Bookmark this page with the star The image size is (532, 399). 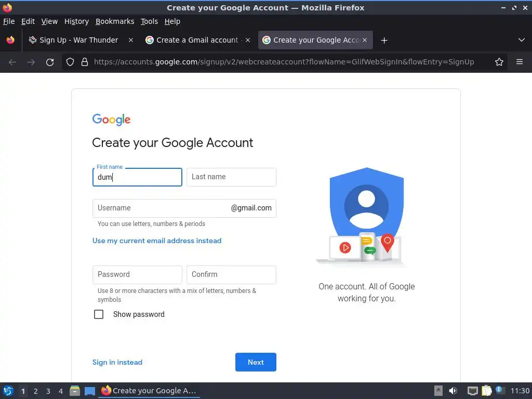click(499, 62)
